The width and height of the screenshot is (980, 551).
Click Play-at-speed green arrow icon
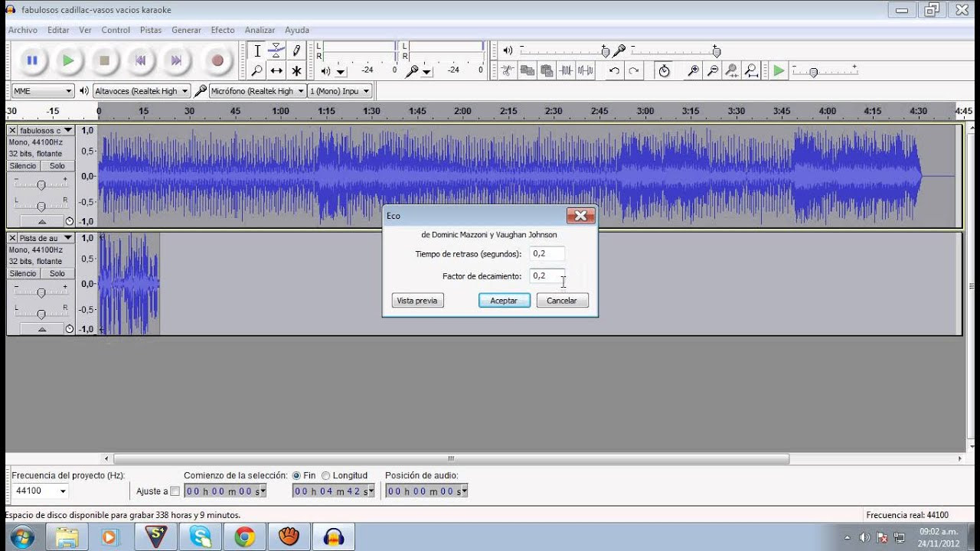point(779,70)
